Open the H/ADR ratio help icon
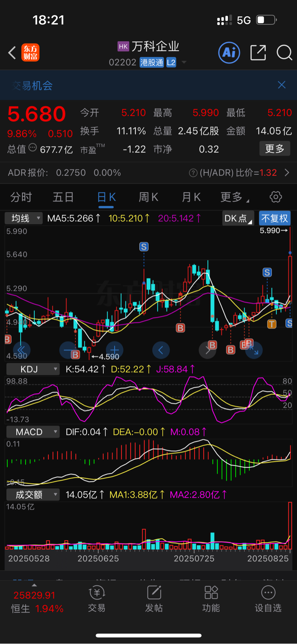 click(x=193, y=173)
